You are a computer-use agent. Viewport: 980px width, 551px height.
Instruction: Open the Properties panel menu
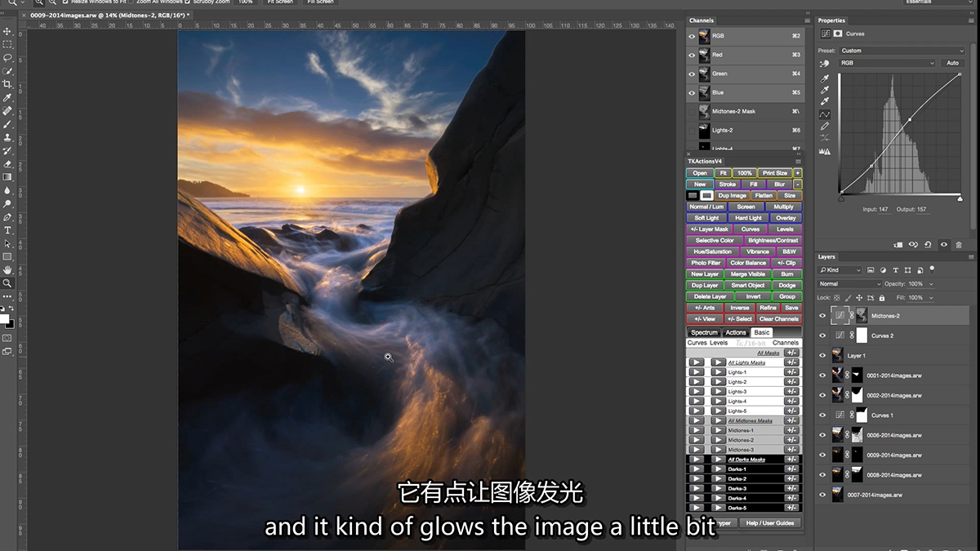click(x=970, y=20)
